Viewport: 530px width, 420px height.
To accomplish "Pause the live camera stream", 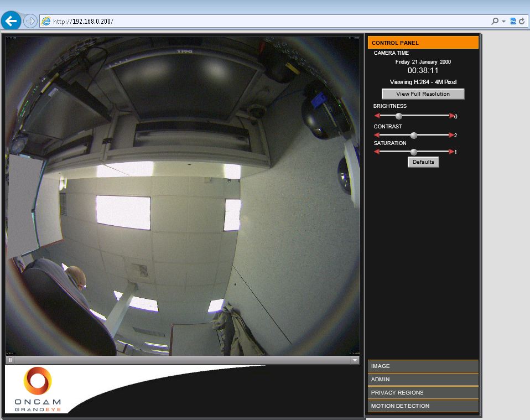I will pos(10,360).
